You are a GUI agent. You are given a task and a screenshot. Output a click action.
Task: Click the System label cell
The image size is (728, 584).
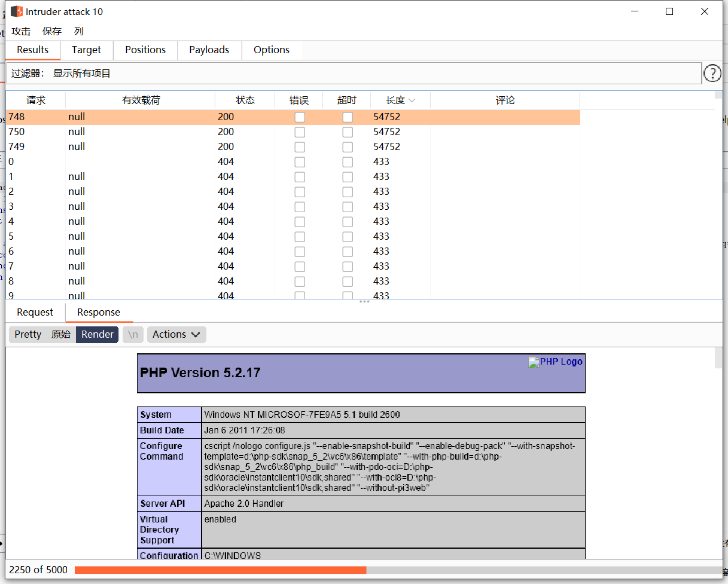pos(169,415)
